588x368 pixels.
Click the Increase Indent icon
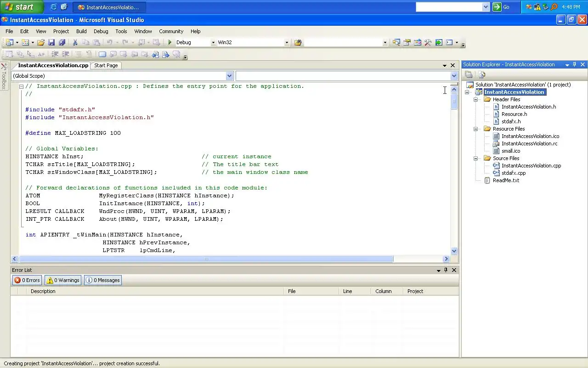(66, 54)
